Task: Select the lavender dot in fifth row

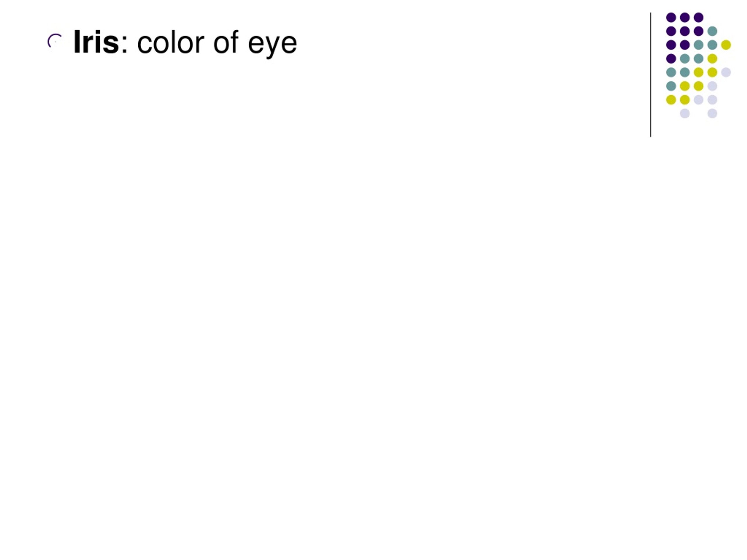Action: [726, 72]
